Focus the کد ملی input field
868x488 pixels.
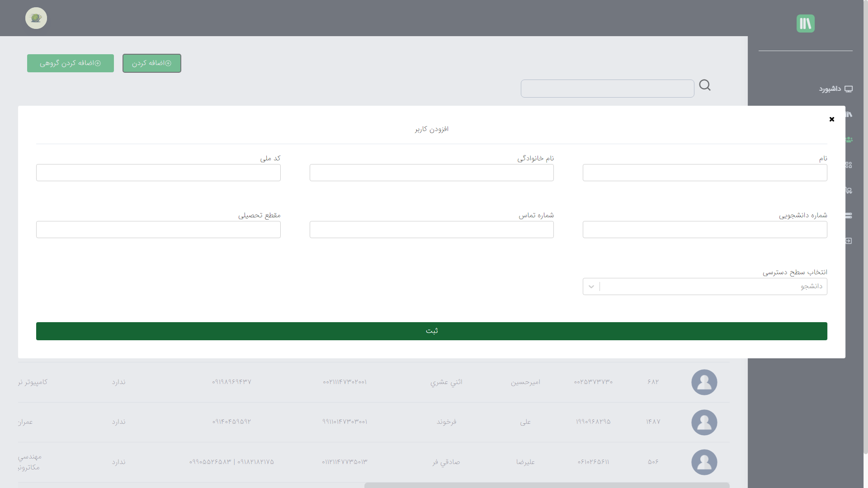click(x=158, y=173)
